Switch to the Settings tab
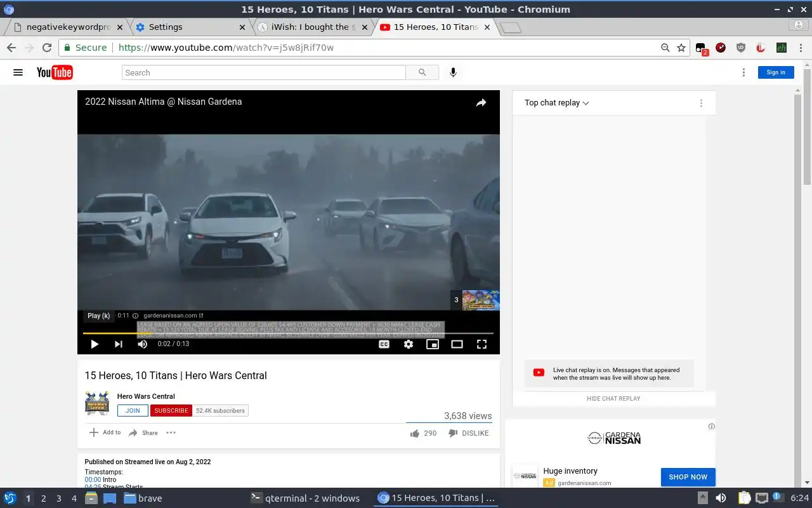The width and height of the screenshot is (812, 508). tap(189, 27)
